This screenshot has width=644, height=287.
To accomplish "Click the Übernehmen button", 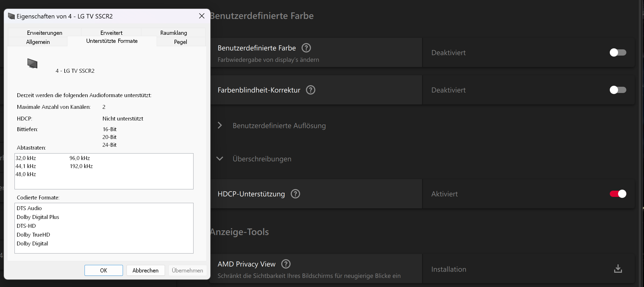I will (188, 270).
